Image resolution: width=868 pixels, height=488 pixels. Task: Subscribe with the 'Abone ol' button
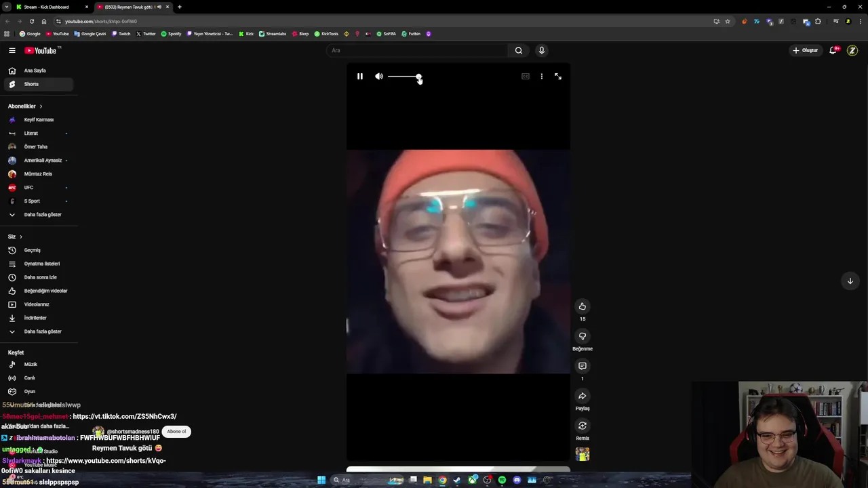click(176, 432)
